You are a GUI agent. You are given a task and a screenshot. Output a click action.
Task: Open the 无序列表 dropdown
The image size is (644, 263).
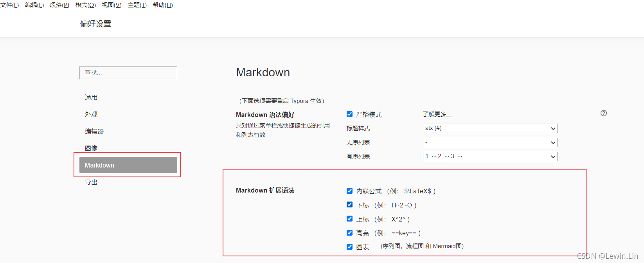click(x=490, y=142)
